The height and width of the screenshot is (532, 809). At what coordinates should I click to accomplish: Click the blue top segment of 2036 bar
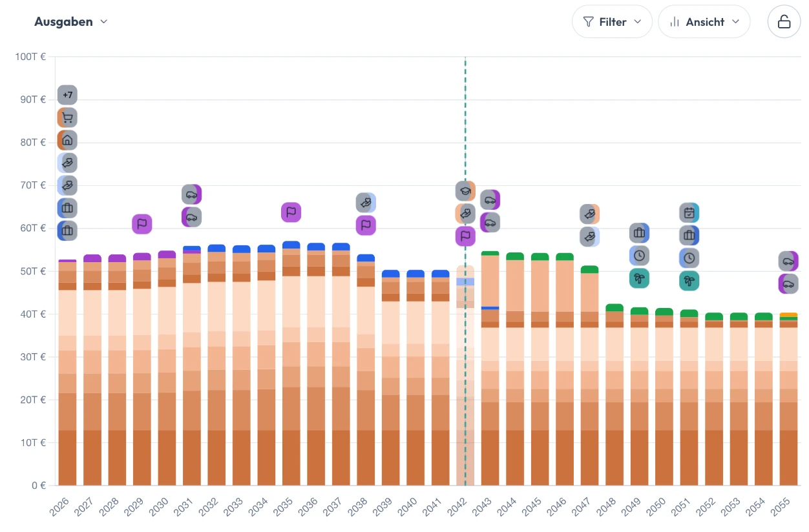(x=317, y=247)
